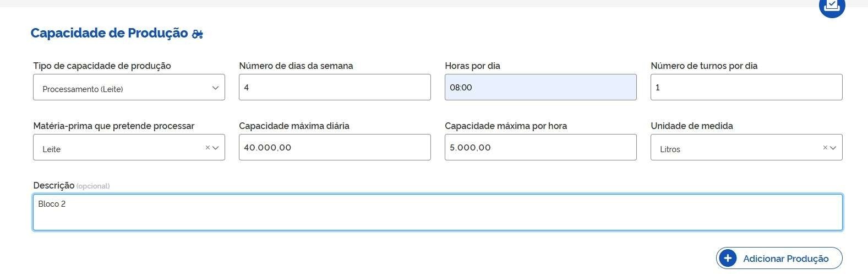Click the Leite value in Matéria-prima
Screen dimensions: 868x274
tap(52, 149)
